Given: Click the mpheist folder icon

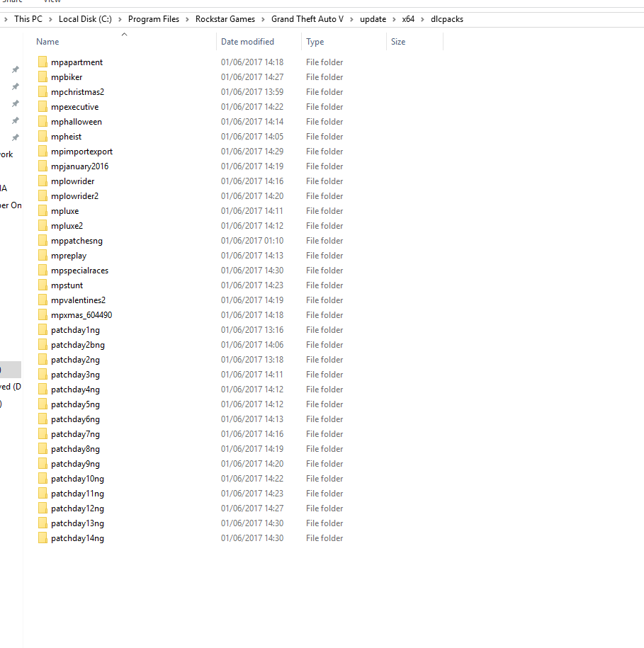Looking at the screenshot, I should click(x=43, y=137).
